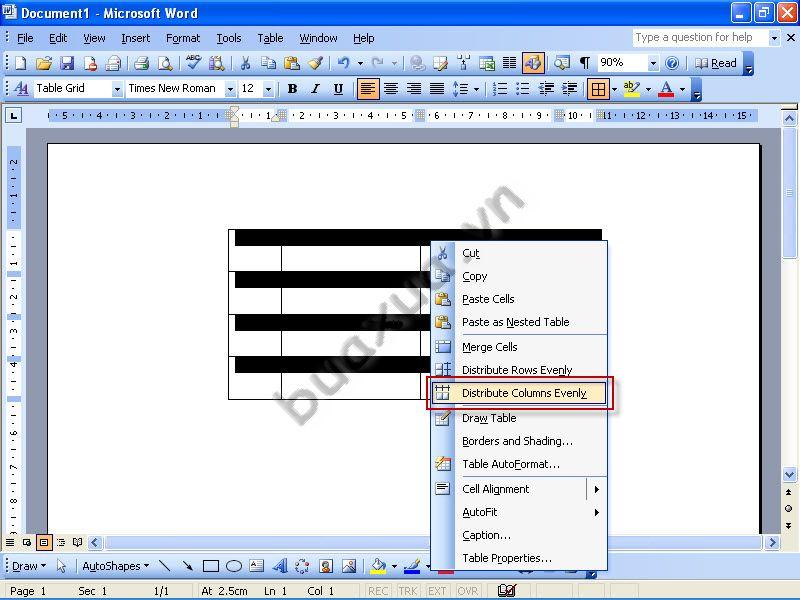Click the Format Painter brush icon
The image size is (800, 600).
click(315, 63)
